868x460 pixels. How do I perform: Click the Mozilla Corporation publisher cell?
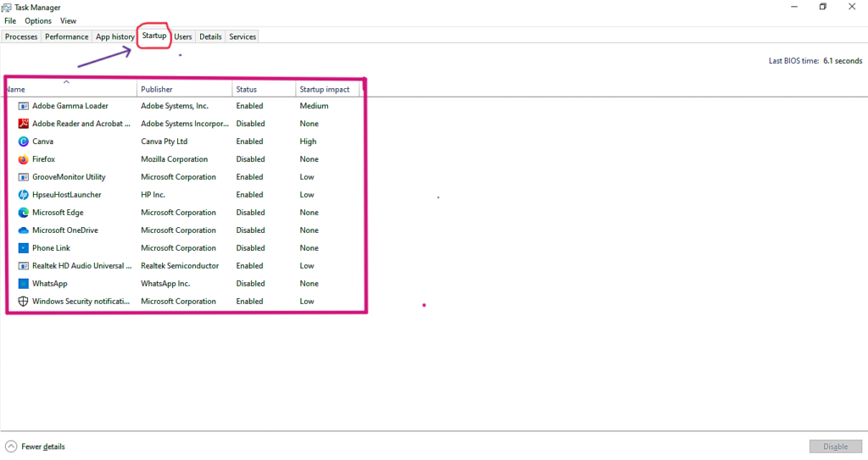(175, 159)
